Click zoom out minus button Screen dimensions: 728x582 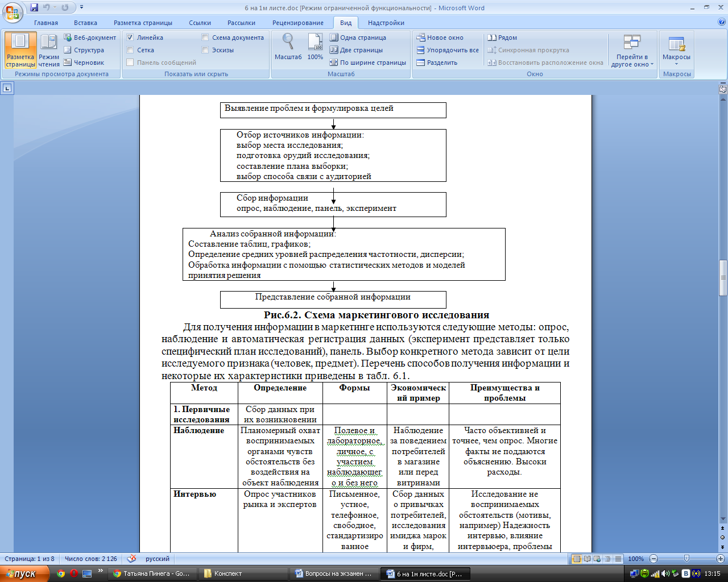point(653,559)
